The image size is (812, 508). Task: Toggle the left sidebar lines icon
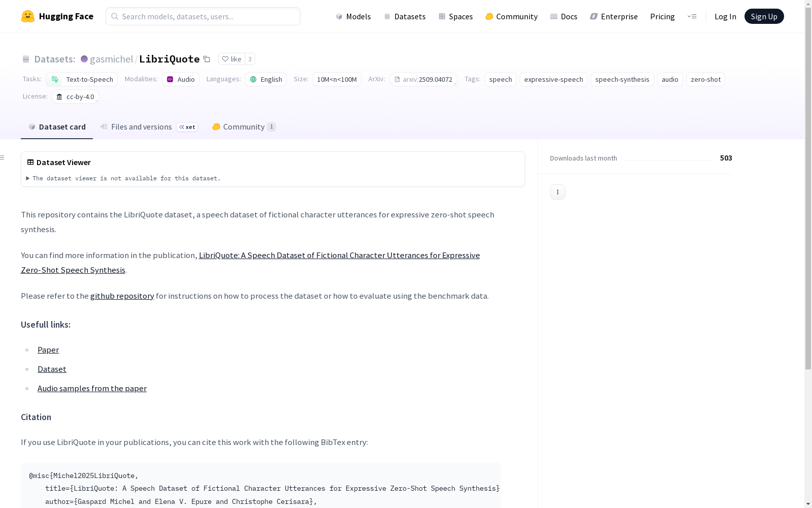[2, 157]
